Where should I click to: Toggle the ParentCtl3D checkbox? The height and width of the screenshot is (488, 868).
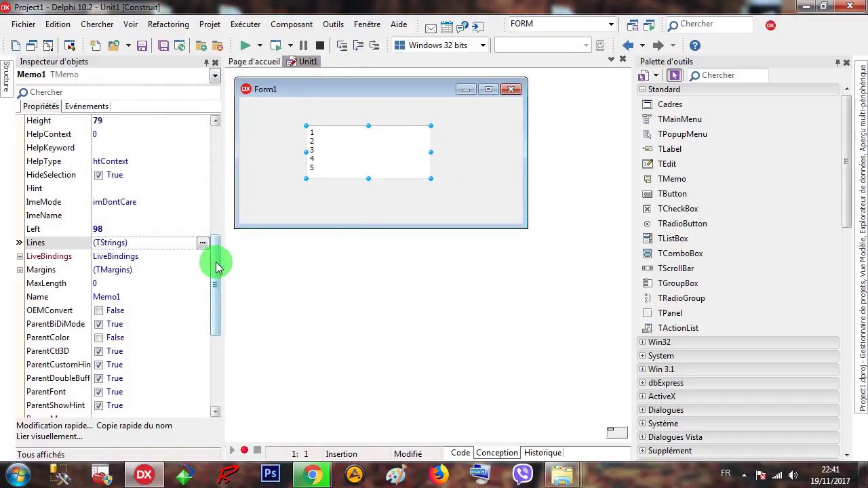98,351
